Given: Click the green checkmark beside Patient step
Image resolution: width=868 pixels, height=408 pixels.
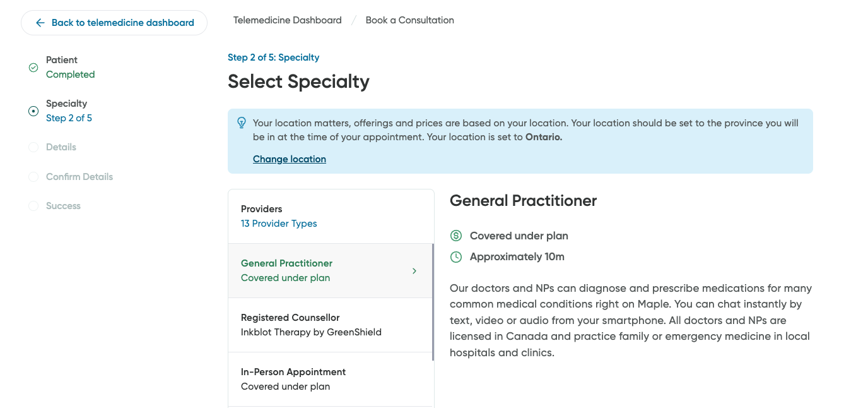Looking at the screenshot, I should [33, 67].
